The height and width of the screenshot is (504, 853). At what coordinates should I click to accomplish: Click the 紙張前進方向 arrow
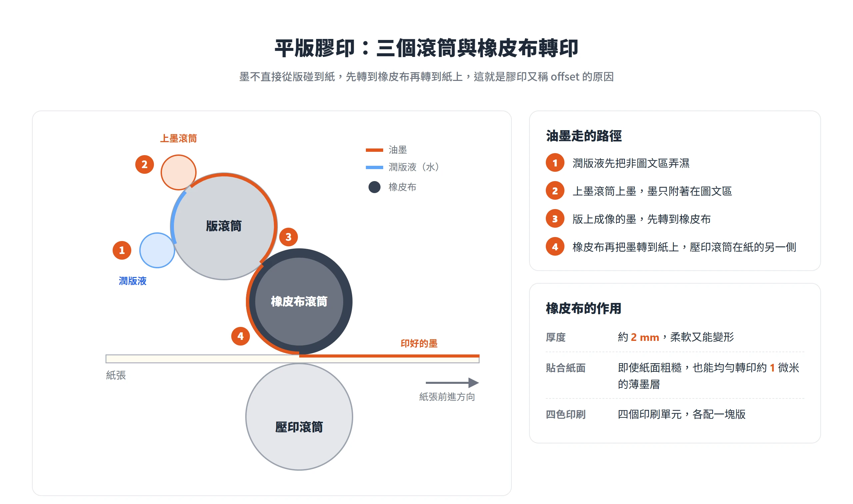tap(452, 383)
